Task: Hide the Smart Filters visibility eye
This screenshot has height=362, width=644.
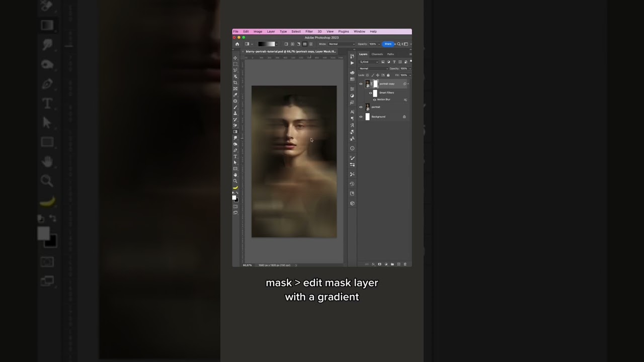Action: point(371,93)
